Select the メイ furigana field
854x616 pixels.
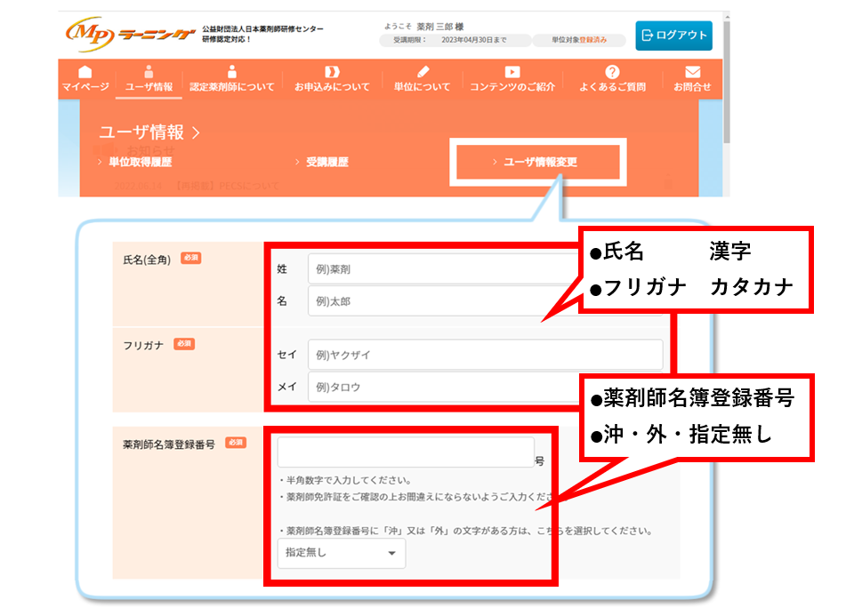485,388
